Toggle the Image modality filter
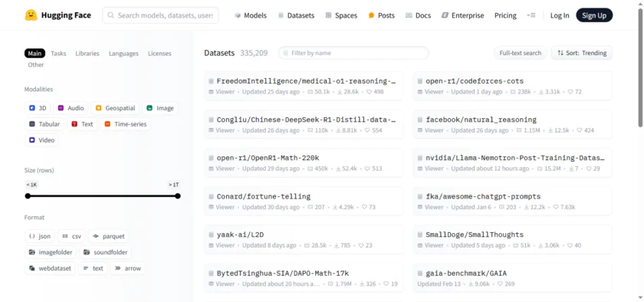Image resolution: width=644 pixels, height=302 pixels. click(160, 108)
